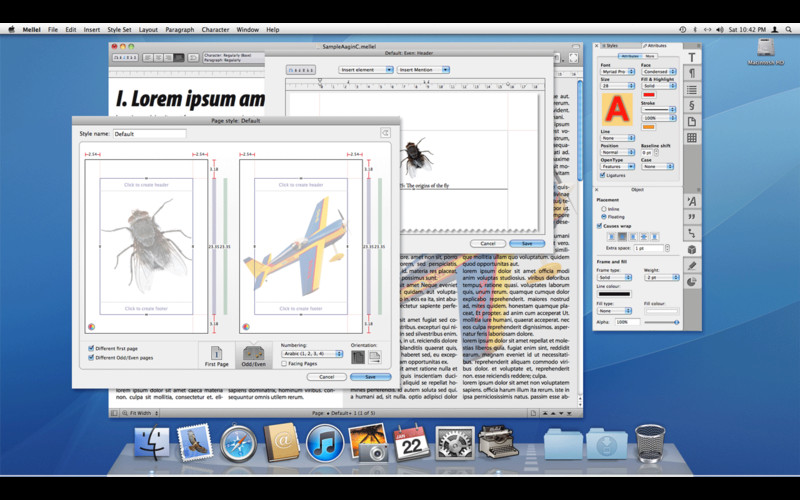The height and width of the screenshot is (500, 800).
Task: Open the Calendar app in the Dock
Action: point(411,443)
